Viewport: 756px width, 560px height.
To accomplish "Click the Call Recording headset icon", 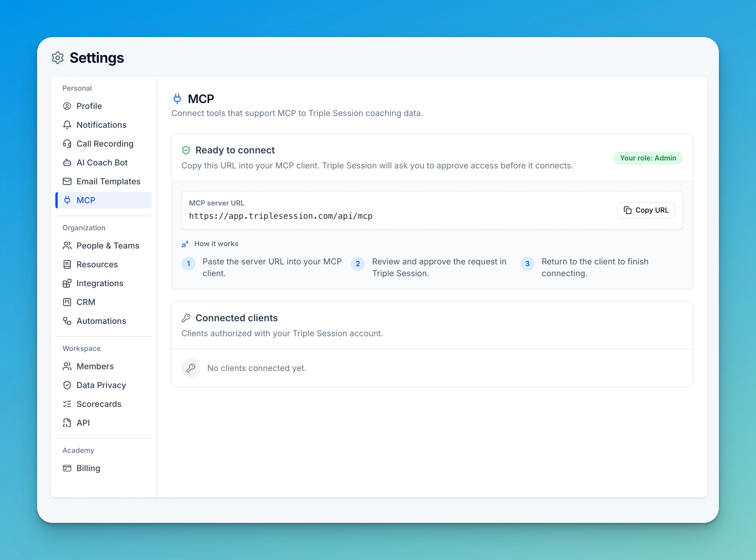I will click(67, 144).
